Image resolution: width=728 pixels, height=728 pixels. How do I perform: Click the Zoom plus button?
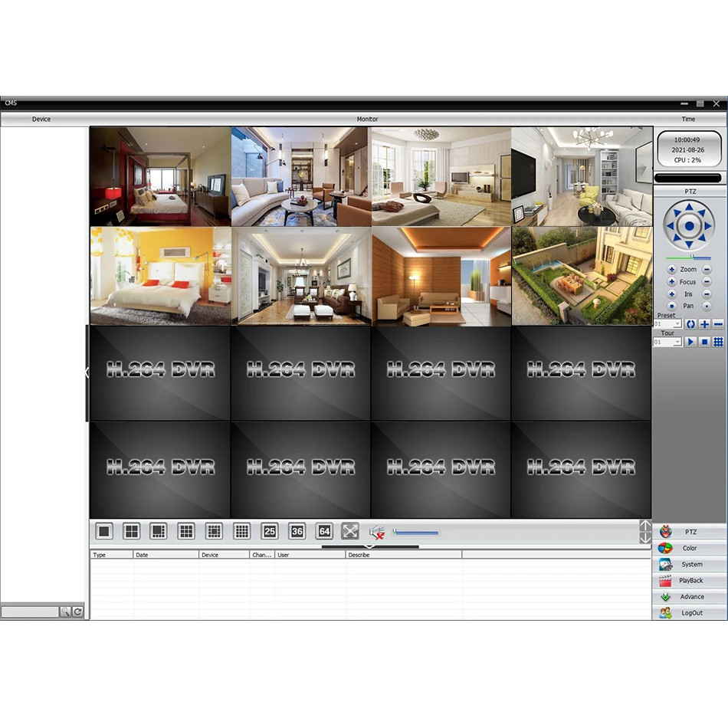pos(672,270)
